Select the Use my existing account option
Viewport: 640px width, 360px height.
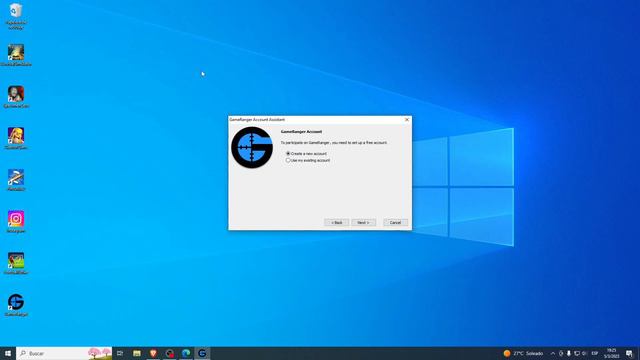tap(308, 160)
